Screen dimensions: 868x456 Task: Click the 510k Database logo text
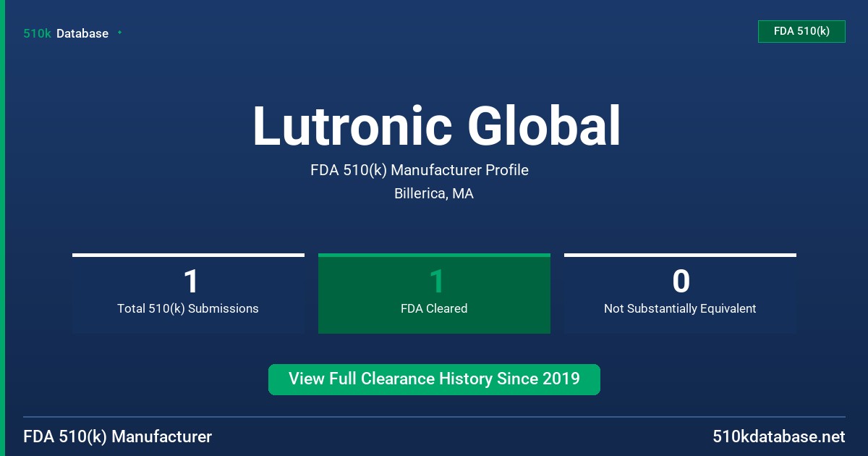pos(66,33)
